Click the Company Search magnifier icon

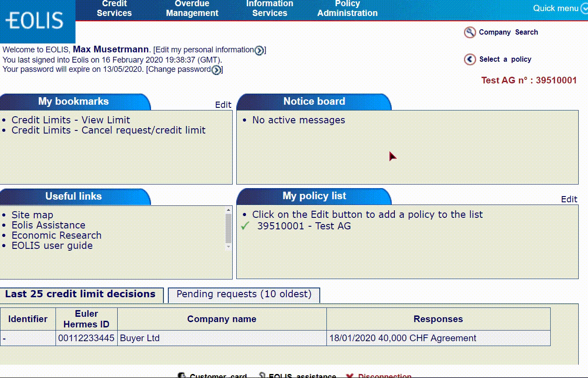(469, 32)
